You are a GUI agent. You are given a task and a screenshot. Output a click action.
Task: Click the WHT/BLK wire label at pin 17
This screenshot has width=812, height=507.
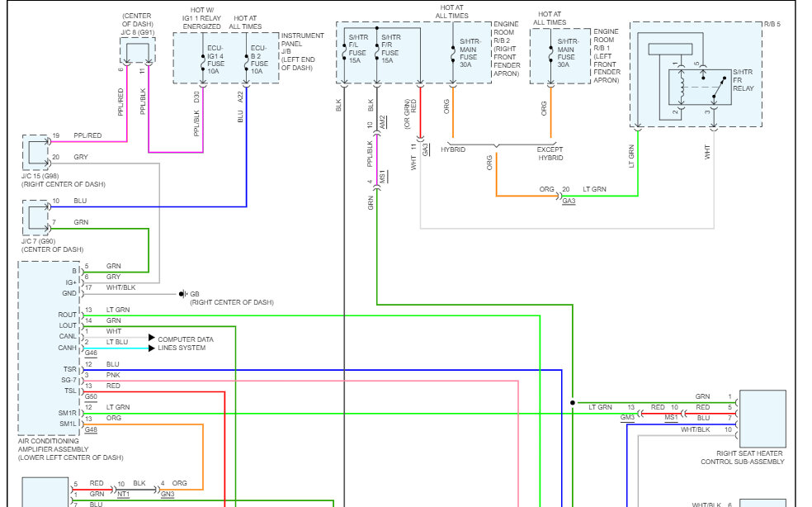[120, 287]
